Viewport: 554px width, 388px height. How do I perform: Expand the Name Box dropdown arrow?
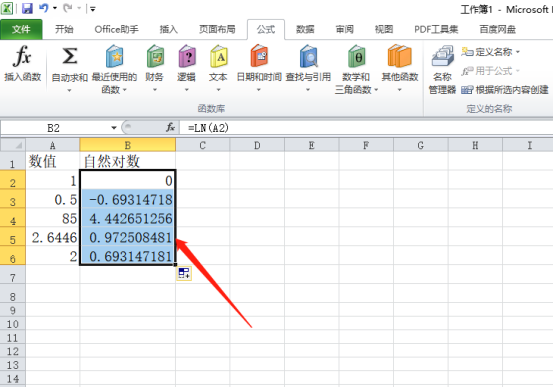(x=114, y=128)
